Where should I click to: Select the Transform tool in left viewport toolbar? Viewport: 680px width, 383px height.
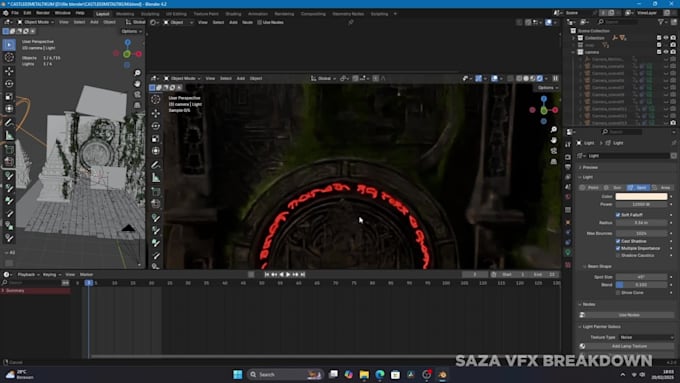pyautogui.click(x=9, y=109)
